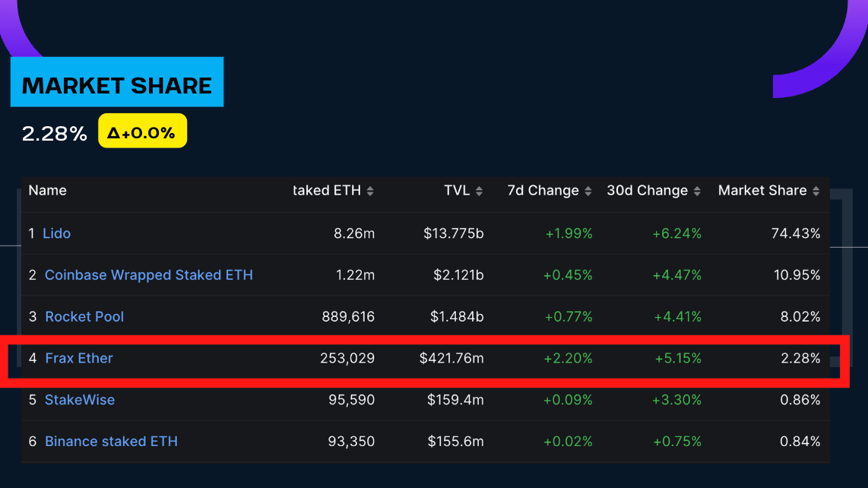868x488 pixels.
Task: Click the Frax Ether link
Action: tap(79, 358)
